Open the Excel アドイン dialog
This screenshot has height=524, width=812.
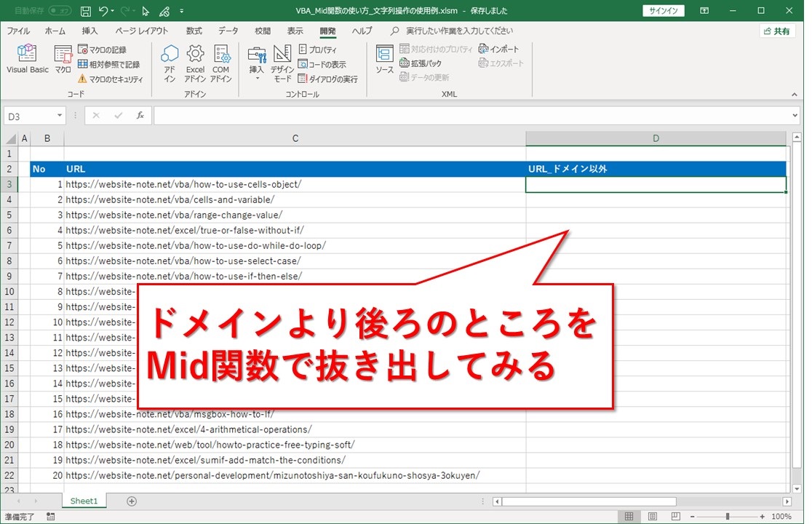pyautogui.click(x=195, y=64)
